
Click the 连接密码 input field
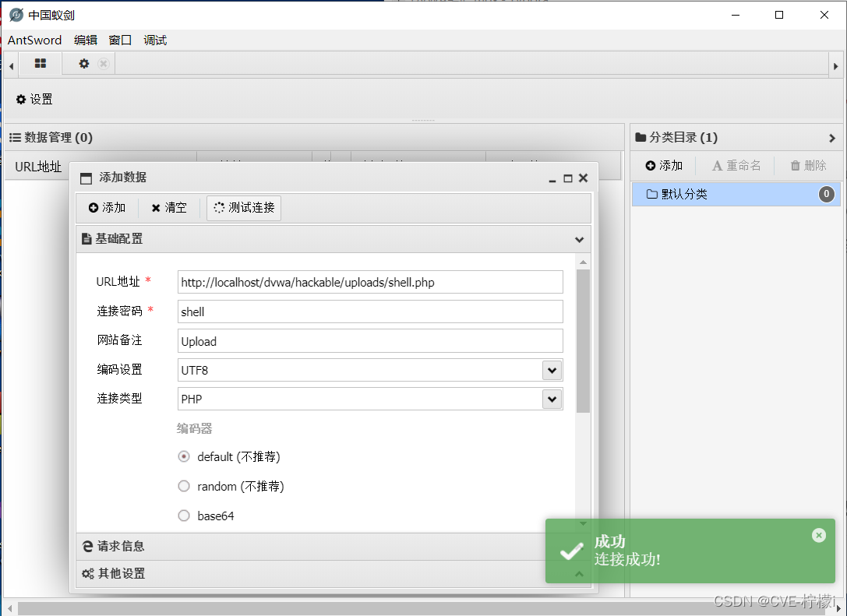(x=370, y=312)
